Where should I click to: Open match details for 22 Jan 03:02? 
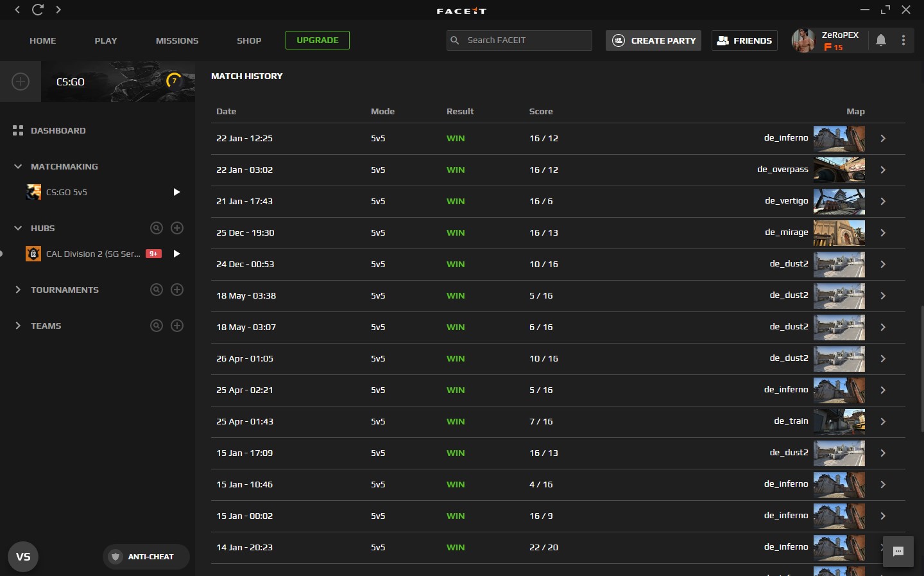883,170
